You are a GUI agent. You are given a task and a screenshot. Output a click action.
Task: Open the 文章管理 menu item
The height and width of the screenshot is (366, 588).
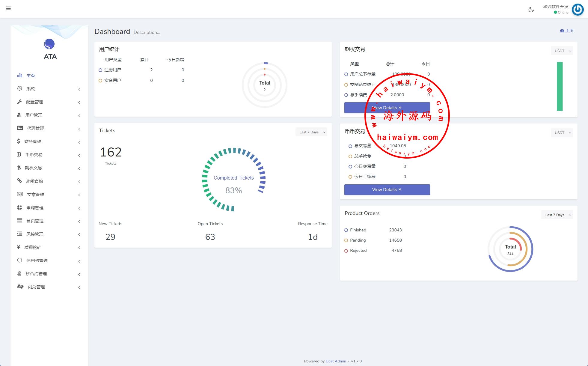click(35, 195)
